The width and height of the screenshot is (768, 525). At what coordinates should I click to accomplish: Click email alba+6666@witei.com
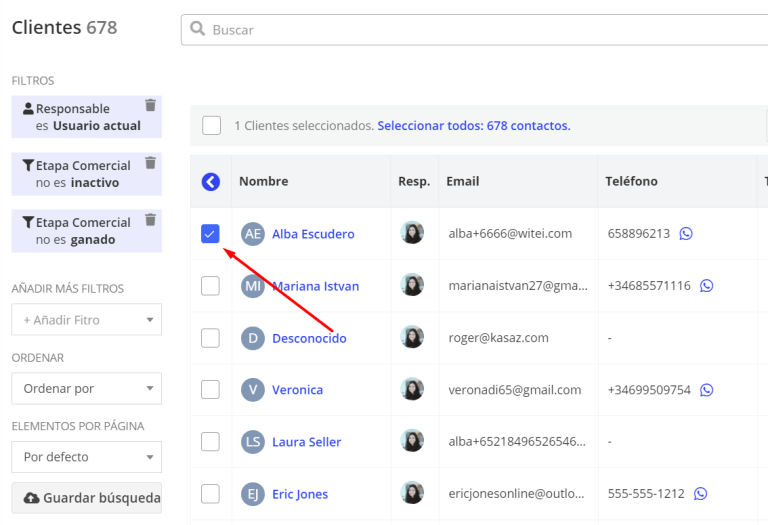(x=510, y=234)
